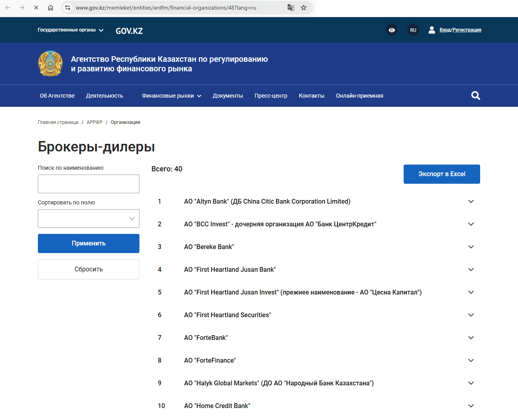Screen dimensions: 518x420
Task: Select row text АО "Altyn Bank"
Action: point(267,202)
